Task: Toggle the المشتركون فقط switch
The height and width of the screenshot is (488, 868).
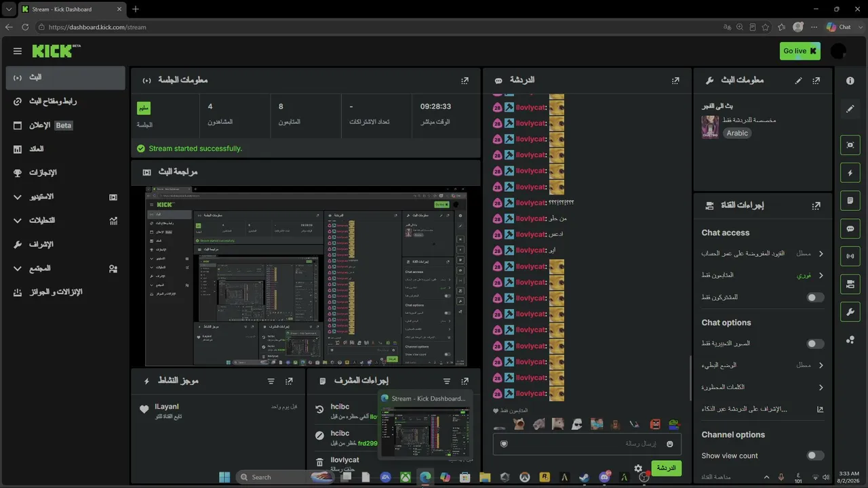Action: point(815,298)
